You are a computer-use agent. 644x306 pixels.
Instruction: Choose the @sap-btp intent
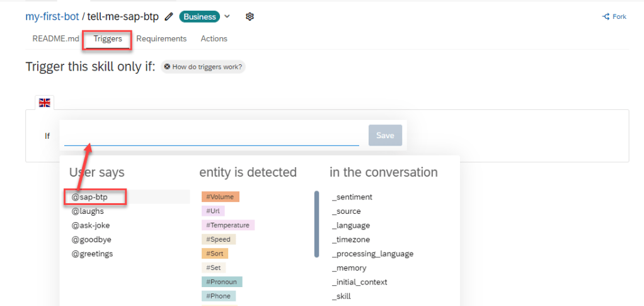[x=89, y=197]
